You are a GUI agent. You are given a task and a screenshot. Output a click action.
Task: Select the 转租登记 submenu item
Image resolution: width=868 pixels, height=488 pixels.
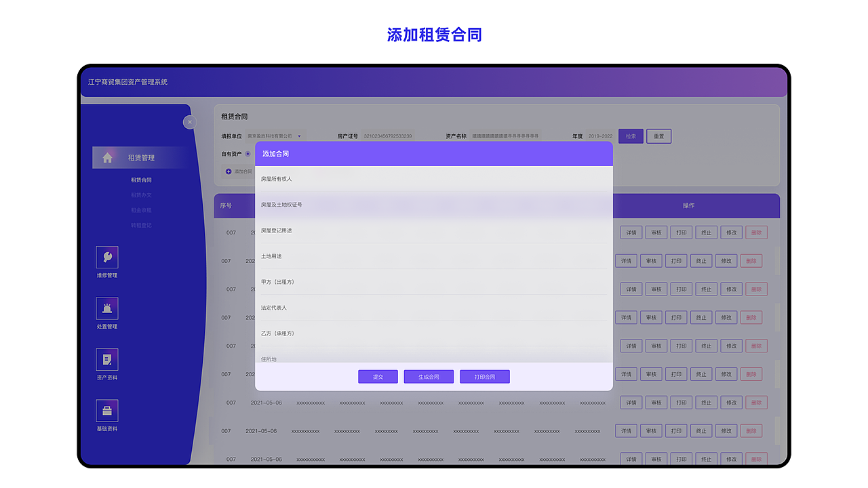click(141, 225)
